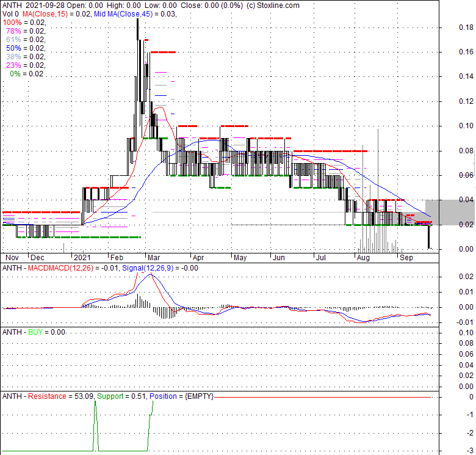The height and width of the screenshot is (455, 476).
Task: Click the MA(Close,15) = 0.02 legend label
Action: pos(57,14)
